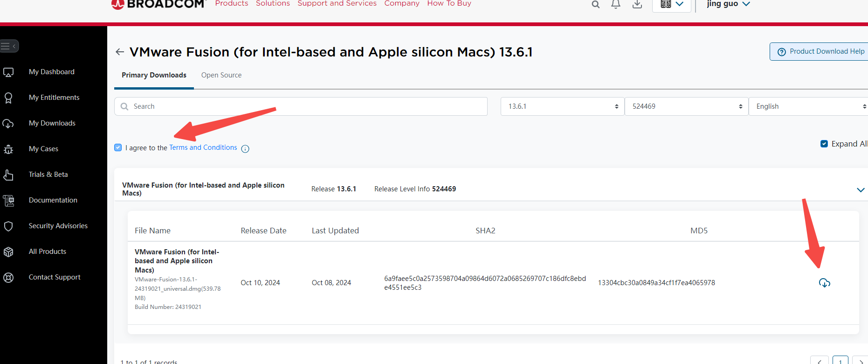The height and width of the screenshot is (364, 868).
Task: Go to previous records page
Action: pos(819,361)
